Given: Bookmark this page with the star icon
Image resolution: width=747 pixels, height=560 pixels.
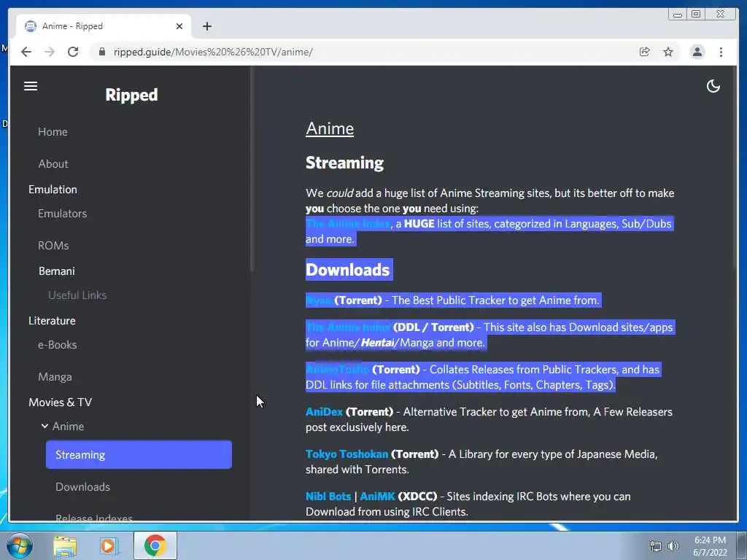Looking at the screenshot, I should click(x=668, y=52).
